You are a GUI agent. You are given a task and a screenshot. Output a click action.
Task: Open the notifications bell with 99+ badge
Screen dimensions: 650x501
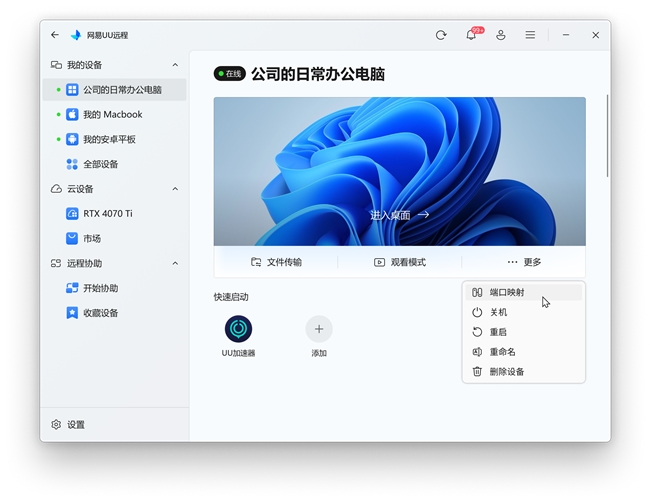(x=472, y=34)
